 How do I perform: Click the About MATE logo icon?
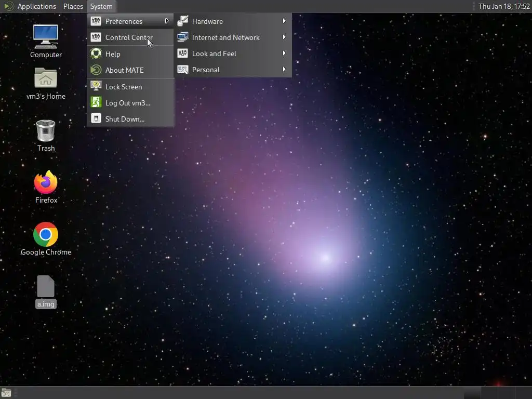[96, 70]
